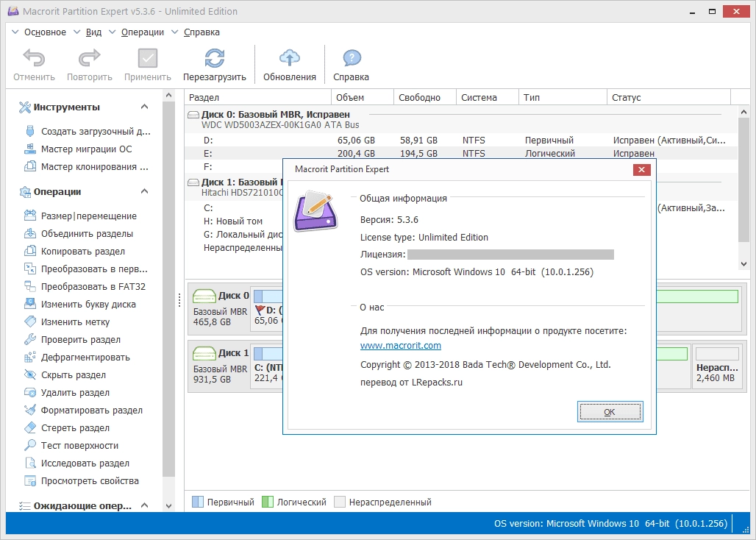The width and height of the screenshot is (756, 540).
Task: Select Диск 0 header row in list
Action: pos(461,119)
